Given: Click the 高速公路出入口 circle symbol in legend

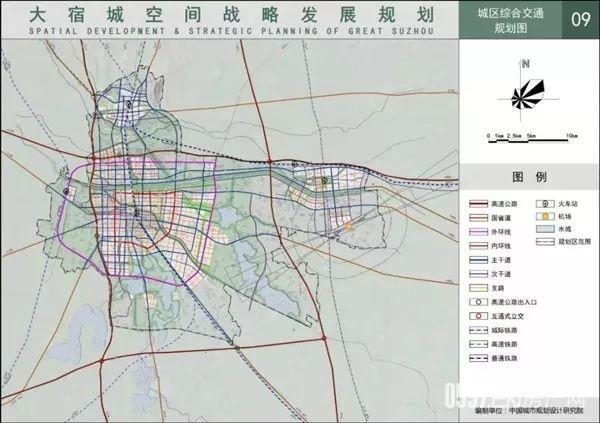Looking at the screenshot, I should [x=478, y=302].
